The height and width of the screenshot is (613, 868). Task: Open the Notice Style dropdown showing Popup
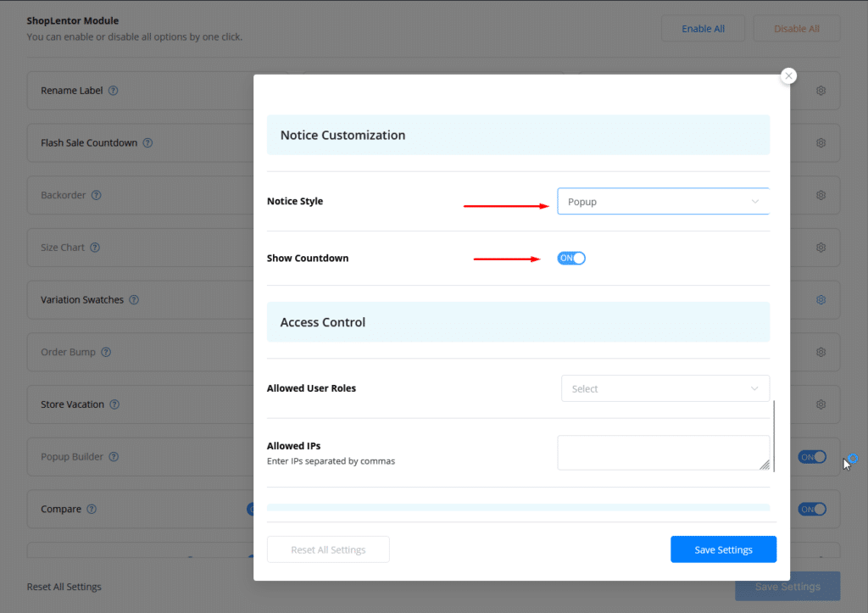(663, 202)
